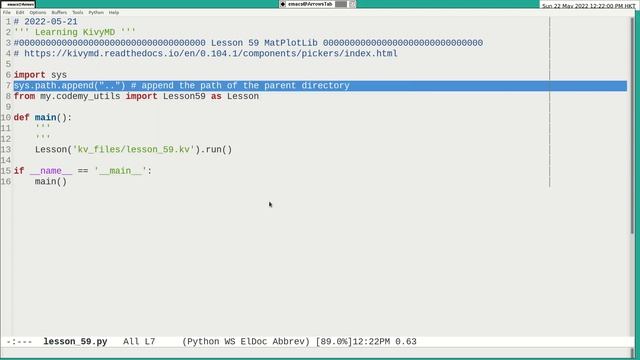Click the highlighted sys.path.append line
This screenshot has height=360, width=640.
320,86
